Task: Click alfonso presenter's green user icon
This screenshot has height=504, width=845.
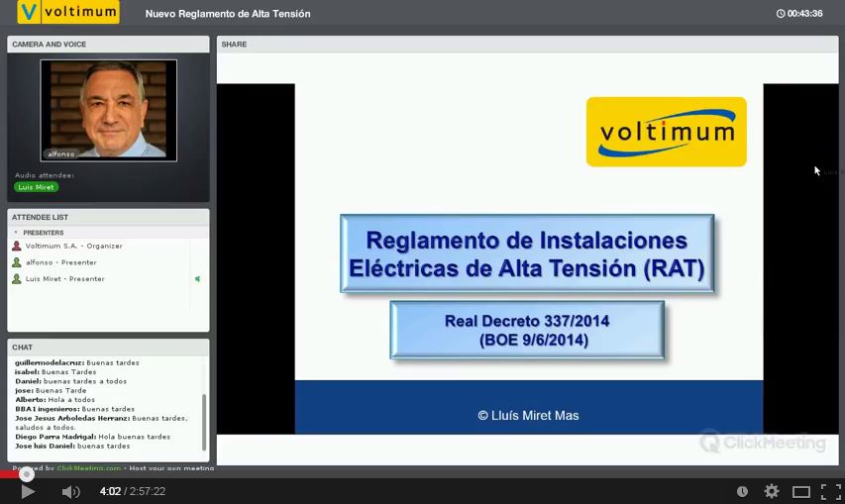Action: [x=16, y=262]
